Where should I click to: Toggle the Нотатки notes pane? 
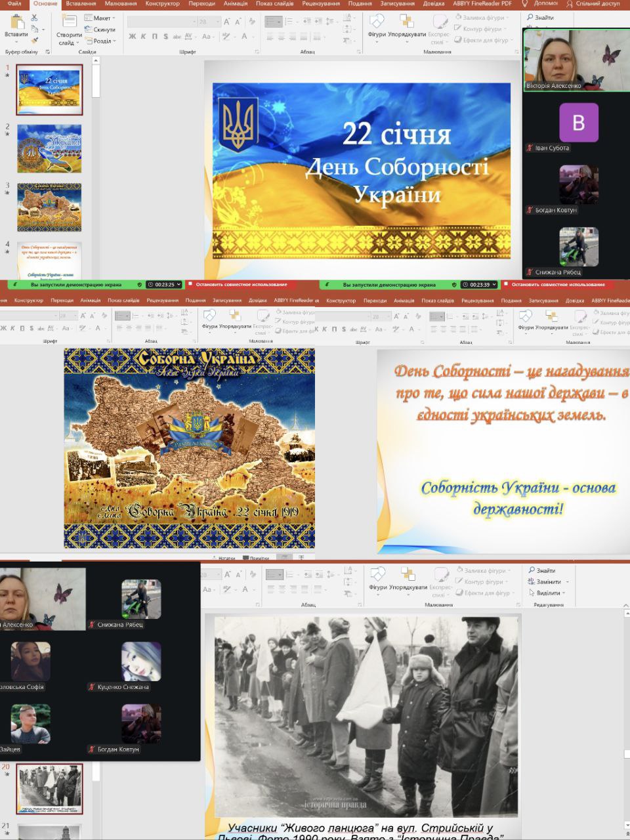click(x=222, y=558)
